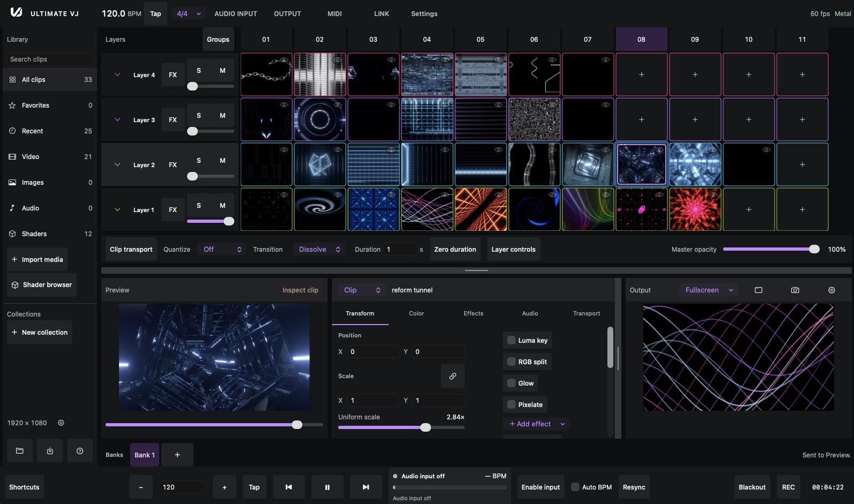Increase BPM with the plus button
Image resolution: width=854 pixels, height=504 pixels.
tap(225, 487)
